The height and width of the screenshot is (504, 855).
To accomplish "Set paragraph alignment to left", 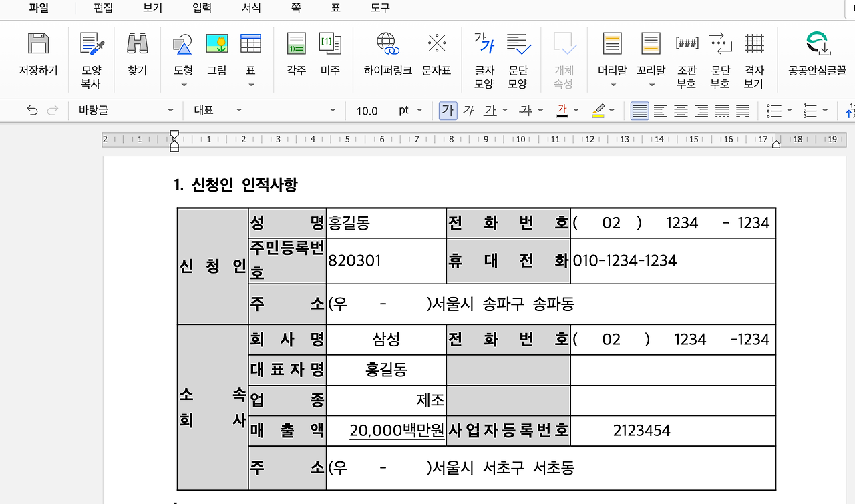I will [660, 111].
